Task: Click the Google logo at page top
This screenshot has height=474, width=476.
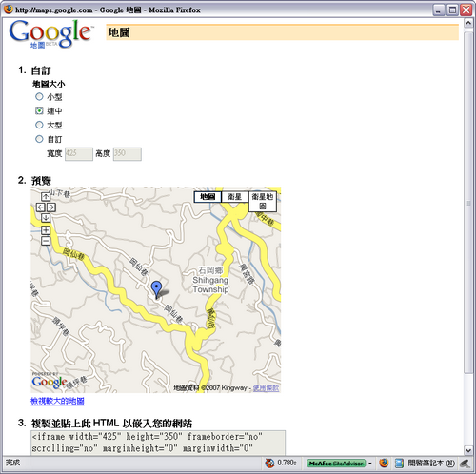Action: click(50, 33)
